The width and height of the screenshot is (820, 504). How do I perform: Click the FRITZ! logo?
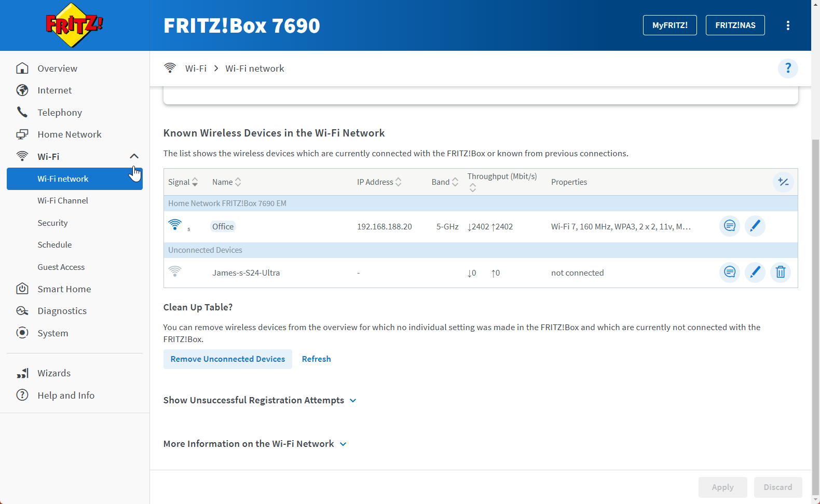point(74,25)
